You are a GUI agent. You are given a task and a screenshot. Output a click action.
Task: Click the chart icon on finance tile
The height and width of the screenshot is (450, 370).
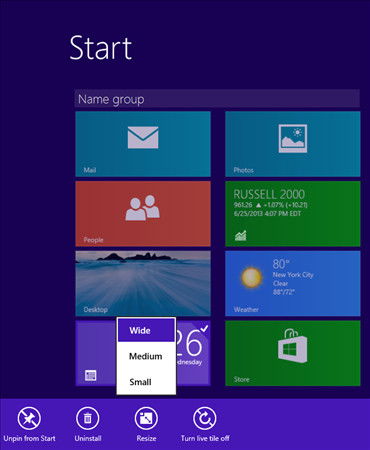(x=241, y=235)
